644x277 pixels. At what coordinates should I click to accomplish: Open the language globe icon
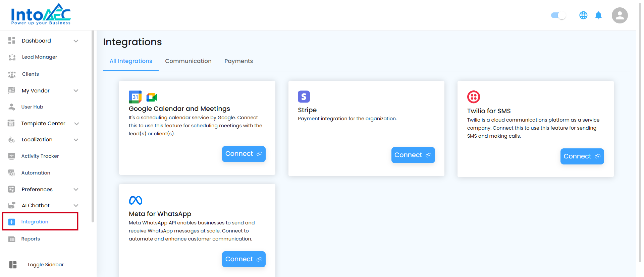tap(583, 15)
